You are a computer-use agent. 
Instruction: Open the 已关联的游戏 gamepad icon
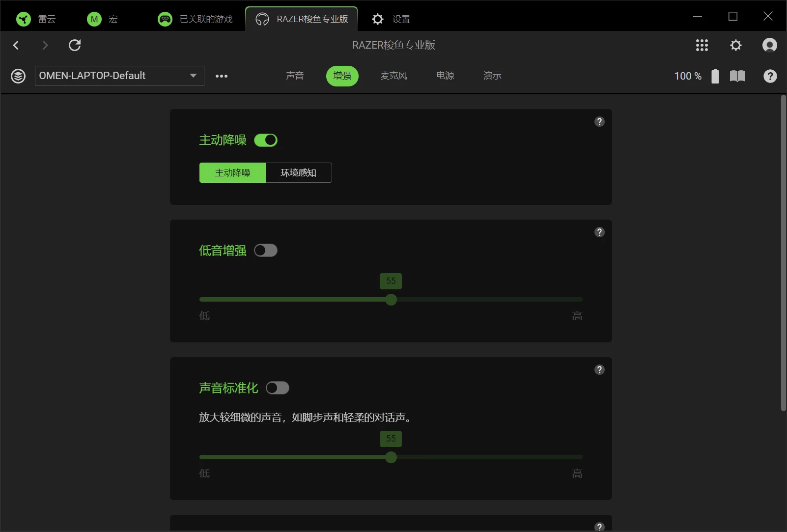click(x=165, y=19)
